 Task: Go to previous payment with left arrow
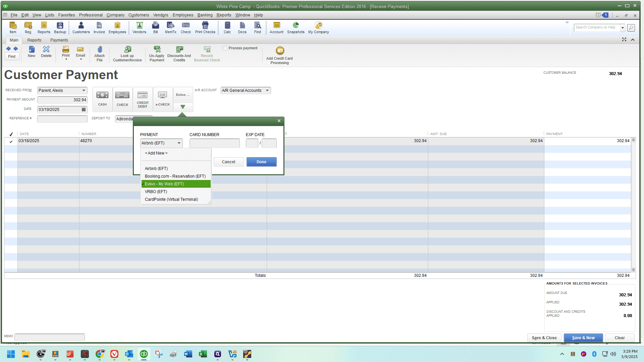pos(8,49)
